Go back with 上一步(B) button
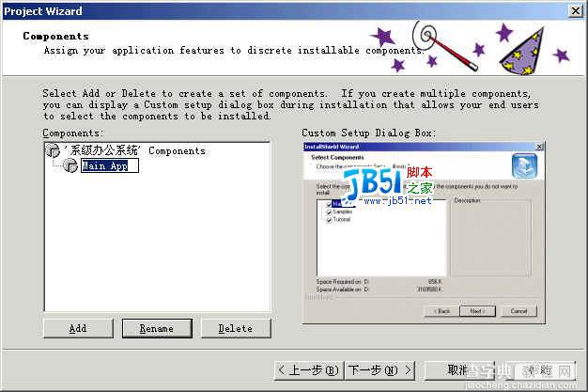The width and height of the screenshot is (588, 392). pos(309,370)
